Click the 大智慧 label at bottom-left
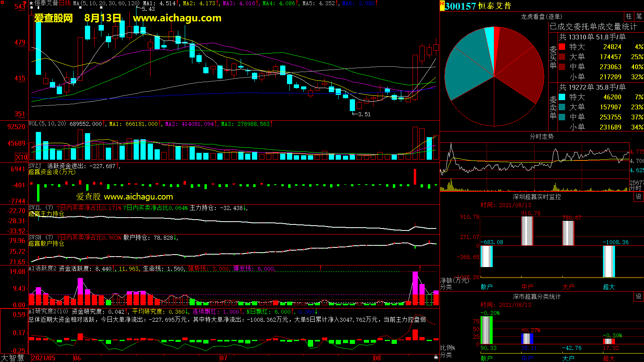The height and width of the screenshot is (362, 644). (12, 358)
